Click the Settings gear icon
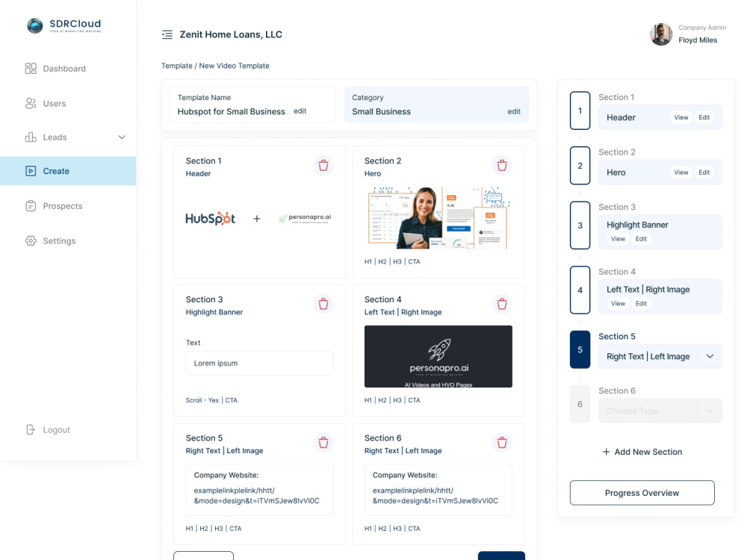This screenshot has height=560, width=747. 31,240
